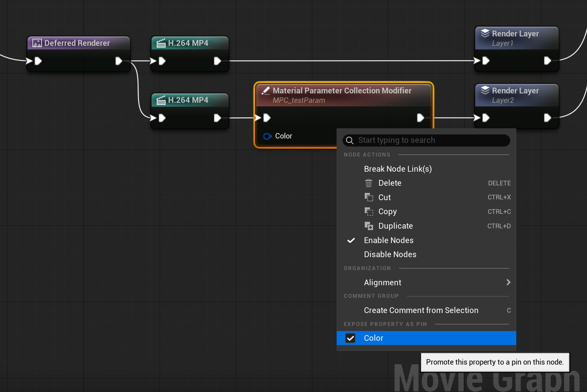This screenshot has width=587, height=392.
Task: Toggle the Enable Nodes checkmark option
Action: click(x=389, y=241)
